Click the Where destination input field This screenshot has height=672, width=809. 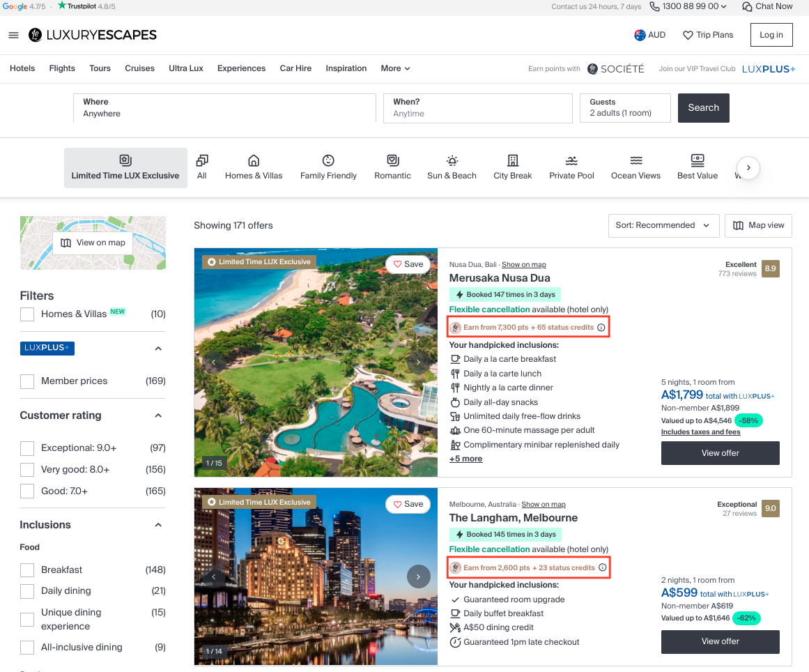pyautogui.click(x=224, y=108)
